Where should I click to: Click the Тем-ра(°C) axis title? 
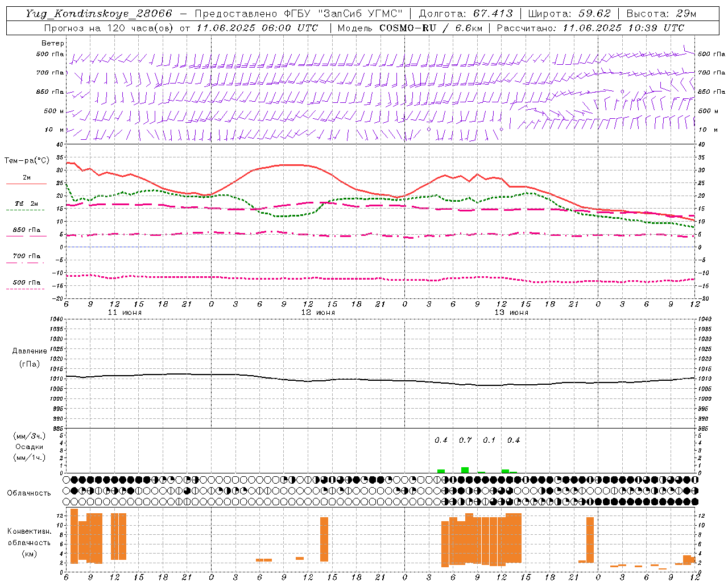[27, 161]
